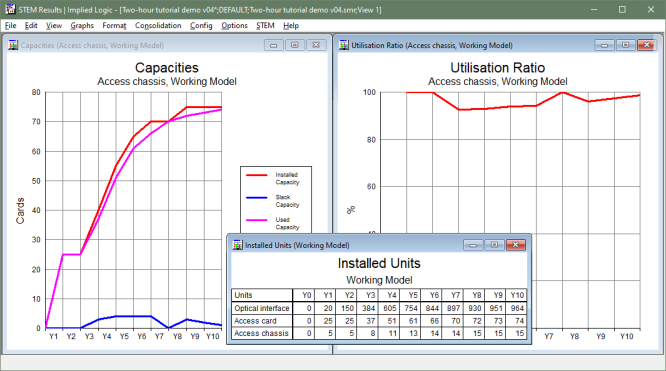Select the Slack Capacity blue legend line
Screen dimensions: 666x371
click(x=257, y=197)
